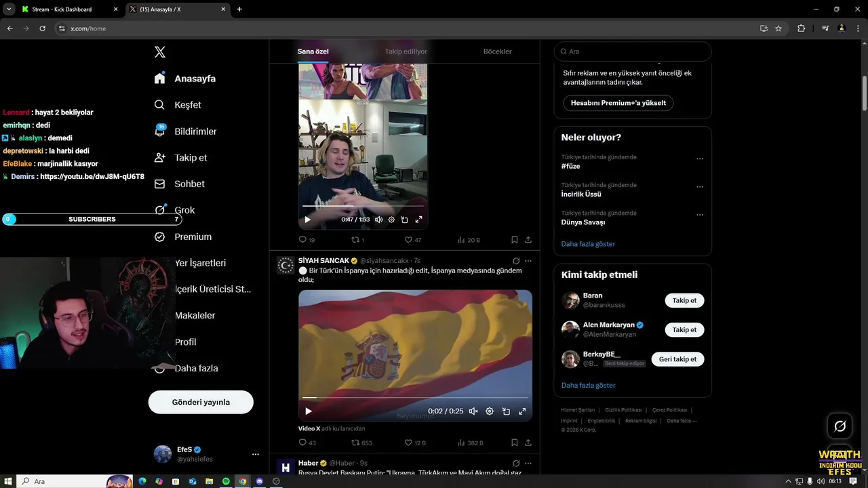Expand first video to fullscreen

(x=418, y=220)
